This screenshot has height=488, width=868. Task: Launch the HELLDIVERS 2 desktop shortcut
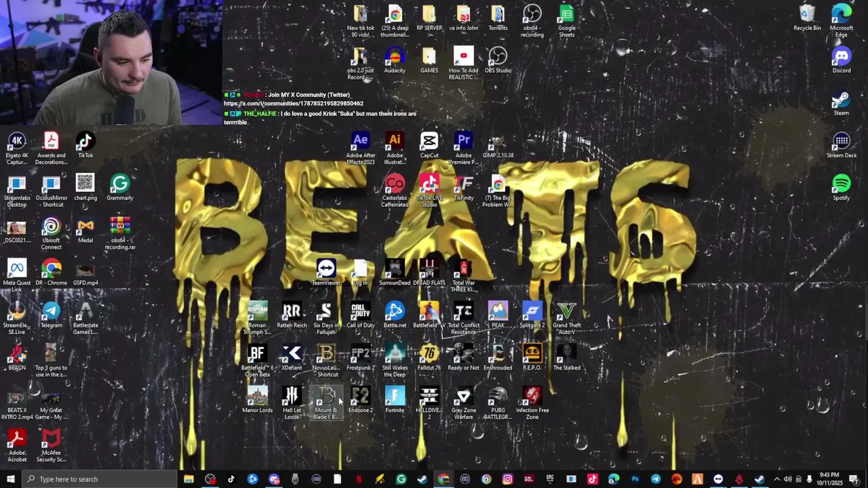tap(429, 403)
